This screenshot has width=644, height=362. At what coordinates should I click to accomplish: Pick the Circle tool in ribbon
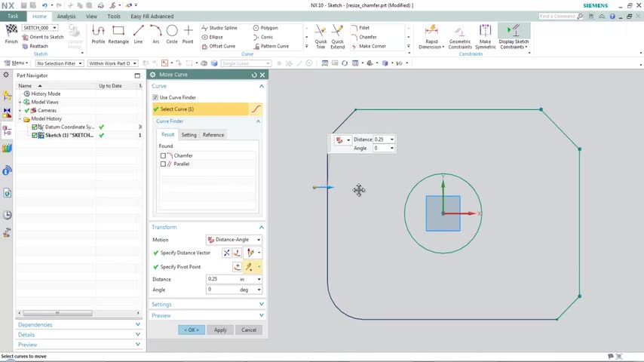(172, 33)
